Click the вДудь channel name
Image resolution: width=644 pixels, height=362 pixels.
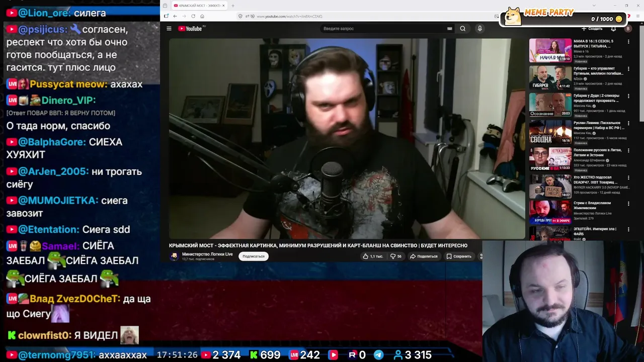coord(579,79)
